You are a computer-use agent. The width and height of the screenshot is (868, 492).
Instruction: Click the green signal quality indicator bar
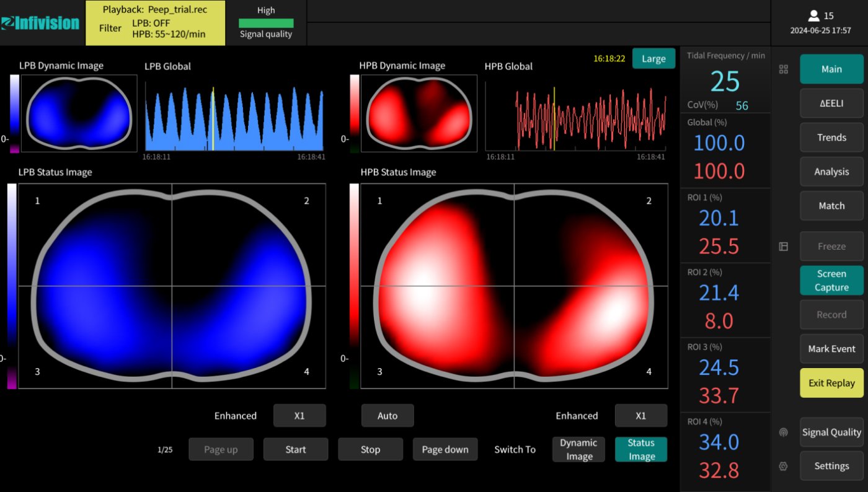(266, 23)
